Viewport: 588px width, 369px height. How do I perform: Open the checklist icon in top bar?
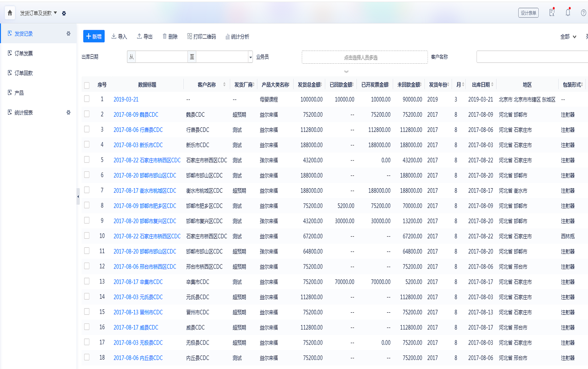[x=552, y=13]
